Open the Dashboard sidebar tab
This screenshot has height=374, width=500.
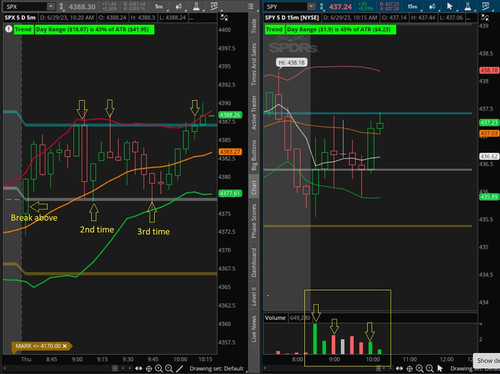point(254,262)
